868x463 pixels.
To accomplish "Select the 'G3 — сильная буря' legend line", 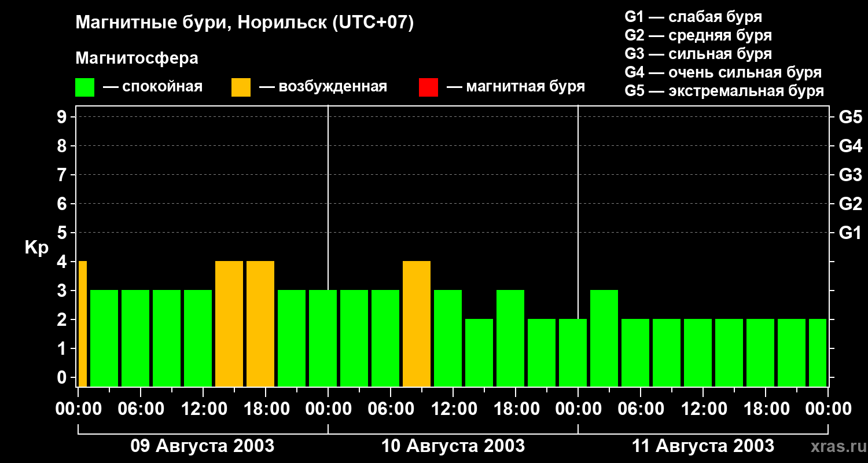I will (698, 54).
